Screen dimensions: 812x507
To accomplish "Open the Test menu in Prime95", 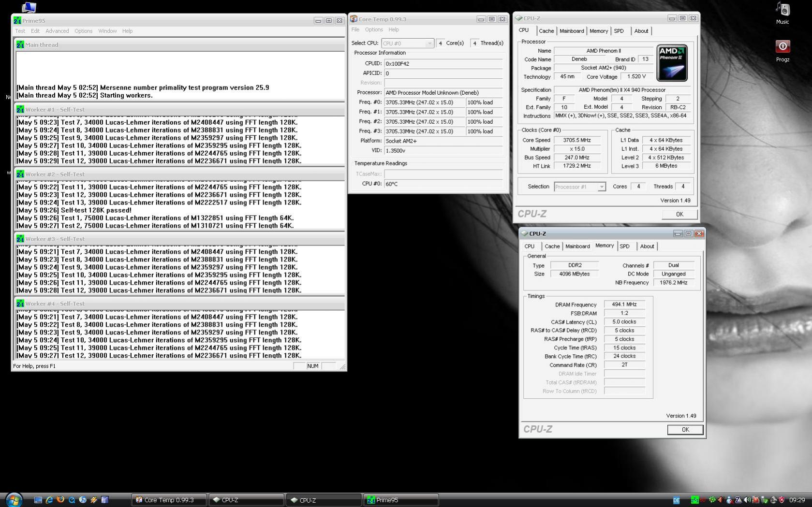I will 20,31.
